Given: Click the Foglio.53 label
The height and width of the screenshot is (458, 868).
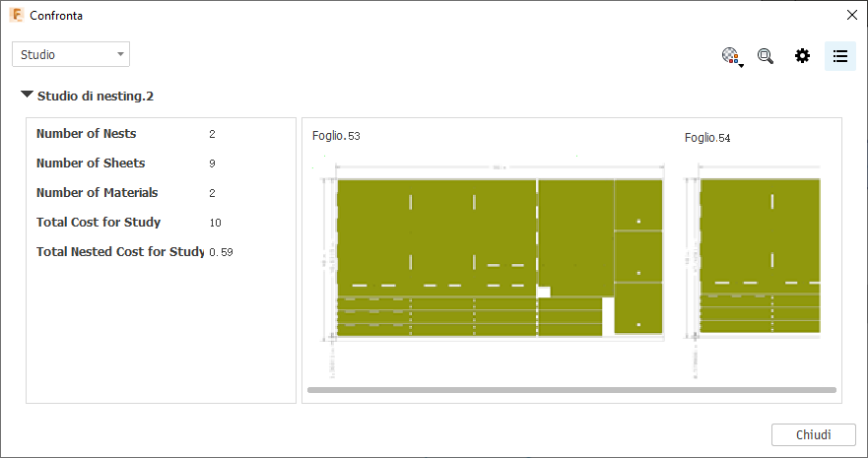Looking at the screenshot, I should click(x=336, y=136).
